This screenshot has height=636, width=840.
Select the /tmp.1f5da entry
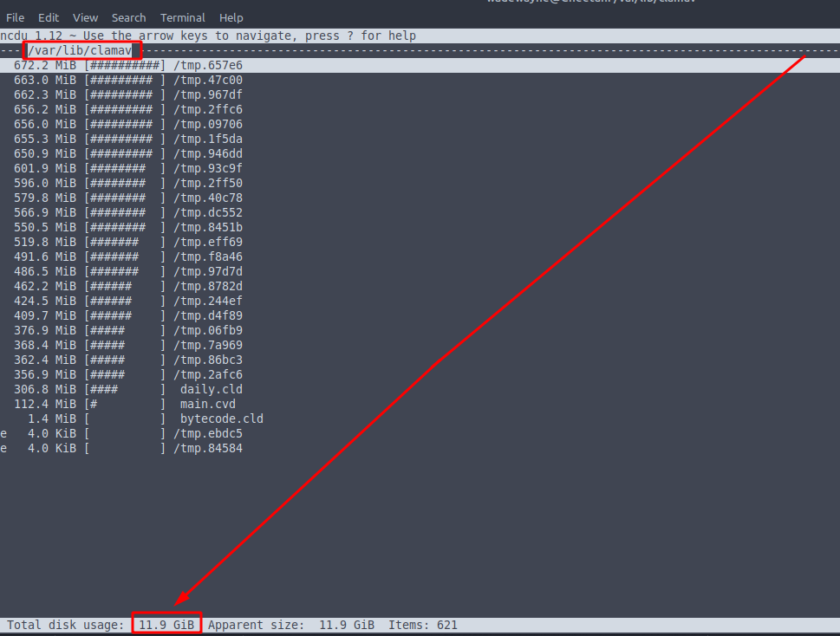pyautogui.click(x=420, y=140)
